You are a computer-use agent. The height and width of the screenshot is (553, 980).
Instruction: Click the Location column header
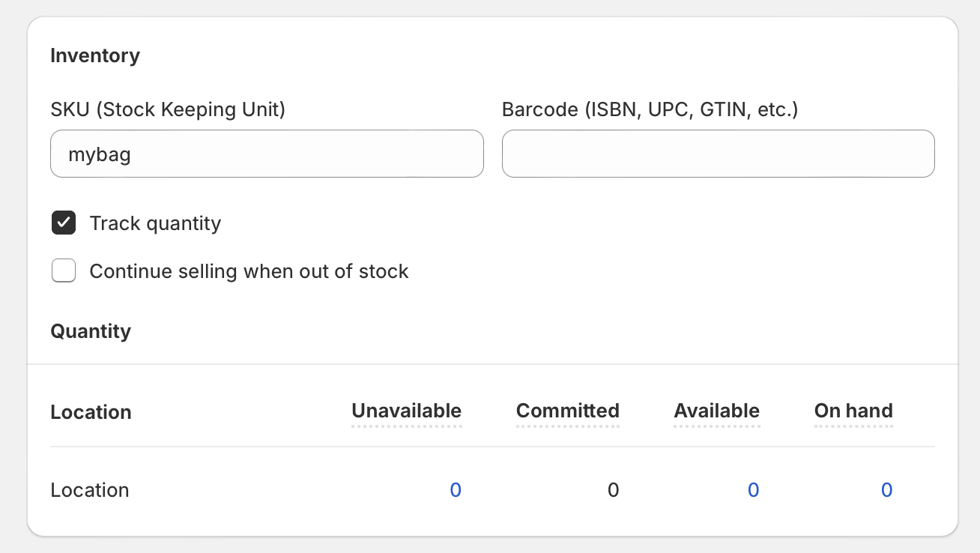tap(91, 412)
